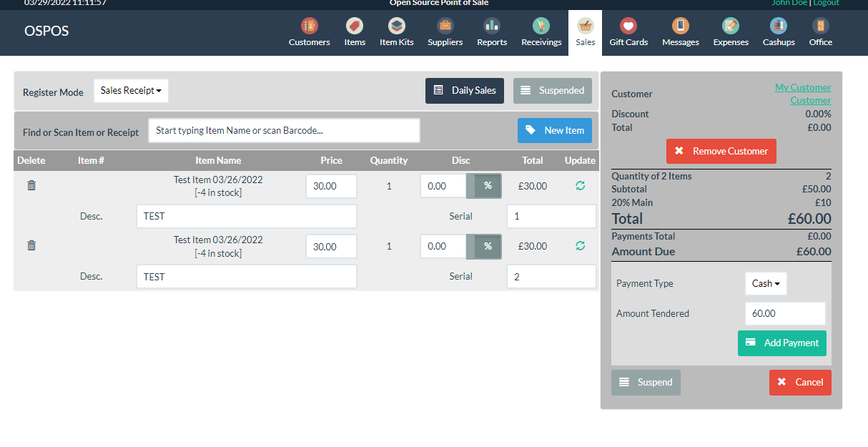Toggle percent discount for first item

(484, 186)
